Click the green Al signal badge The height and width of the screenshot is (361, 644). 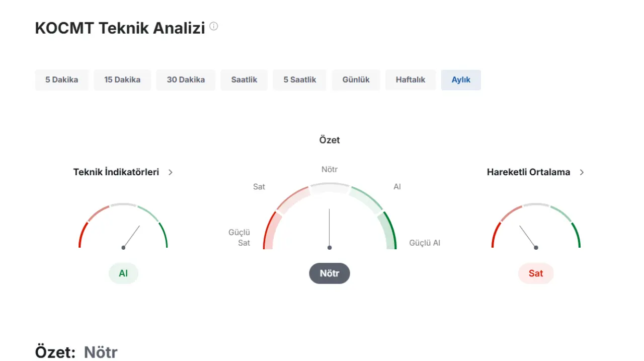pyautogui.click(x=123, y=273)
